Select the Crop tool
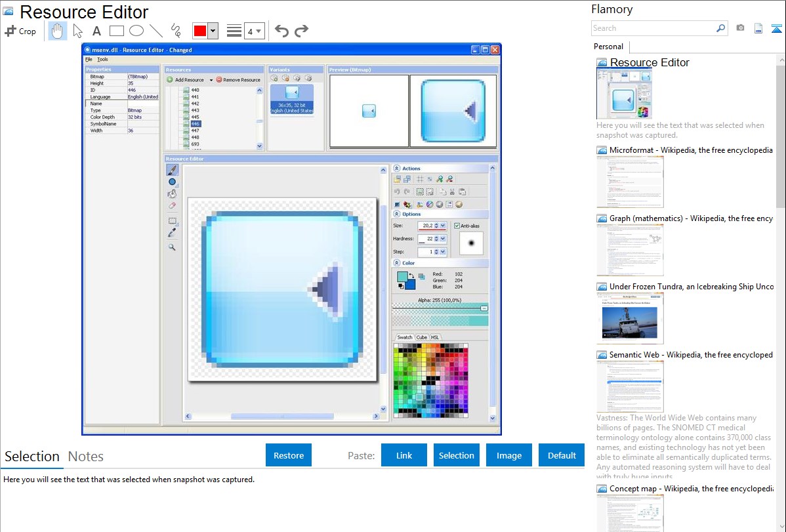The image size is (786, 532). (x=20, y=31)
